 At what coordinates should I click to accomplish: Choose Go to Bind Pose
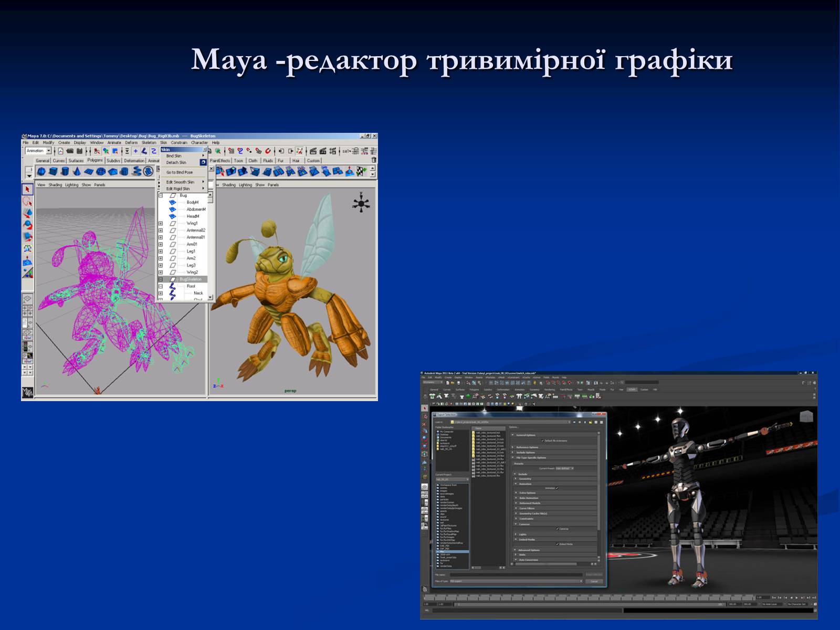180,172
